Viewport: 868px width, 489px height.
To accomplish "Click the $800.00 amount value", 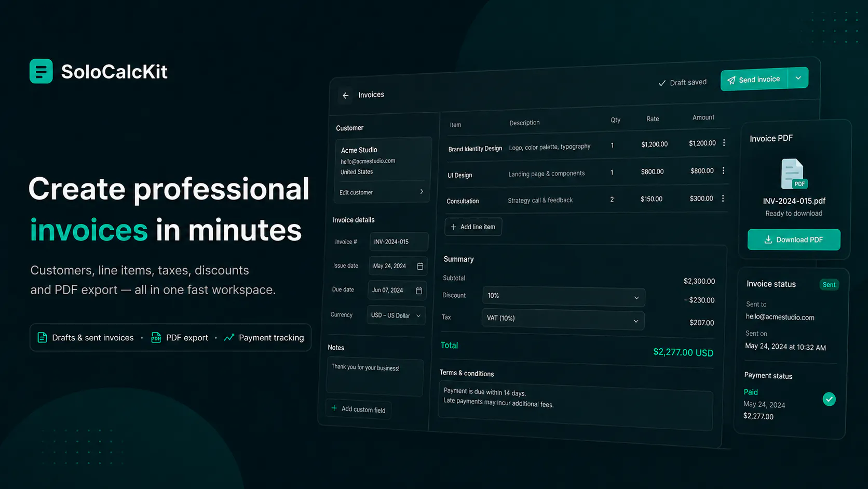I will point(702,171).
